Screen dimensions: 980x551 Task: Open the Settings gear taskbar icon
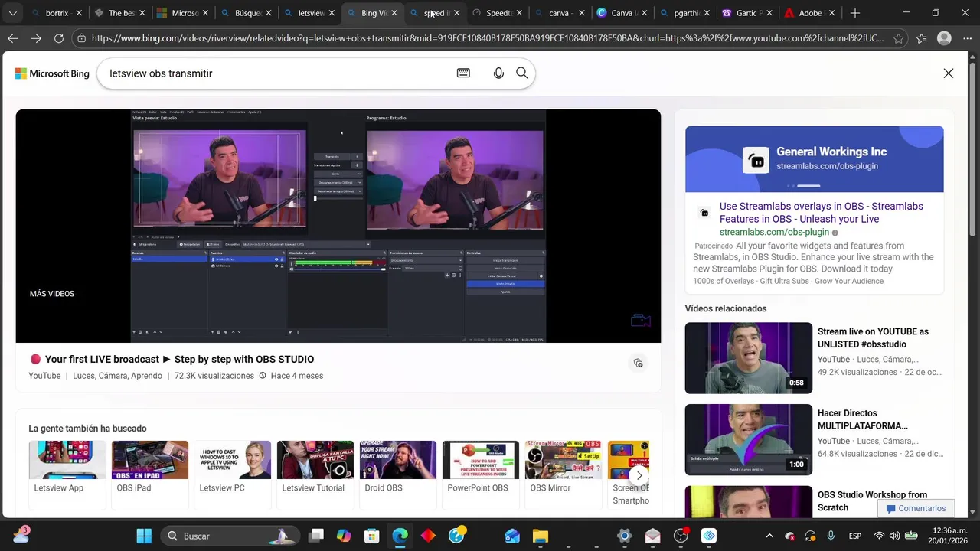(x=625, y=536)
